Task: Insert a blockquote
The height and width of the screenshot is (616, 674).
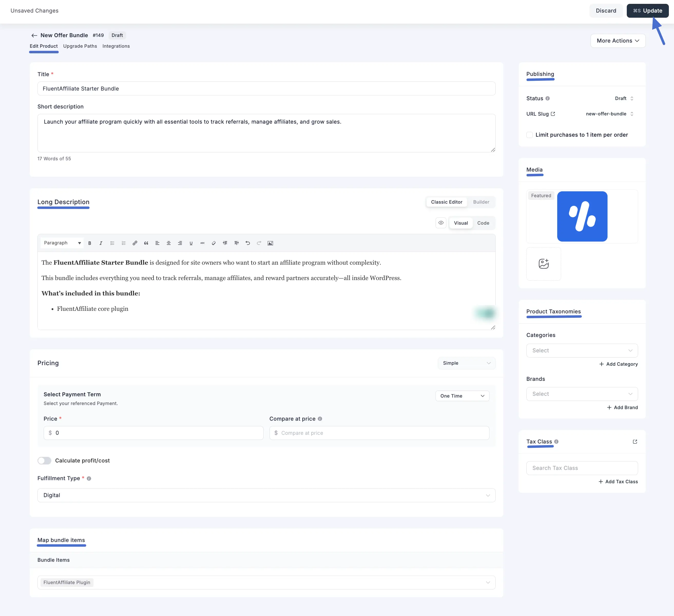Action: (146, 243)
